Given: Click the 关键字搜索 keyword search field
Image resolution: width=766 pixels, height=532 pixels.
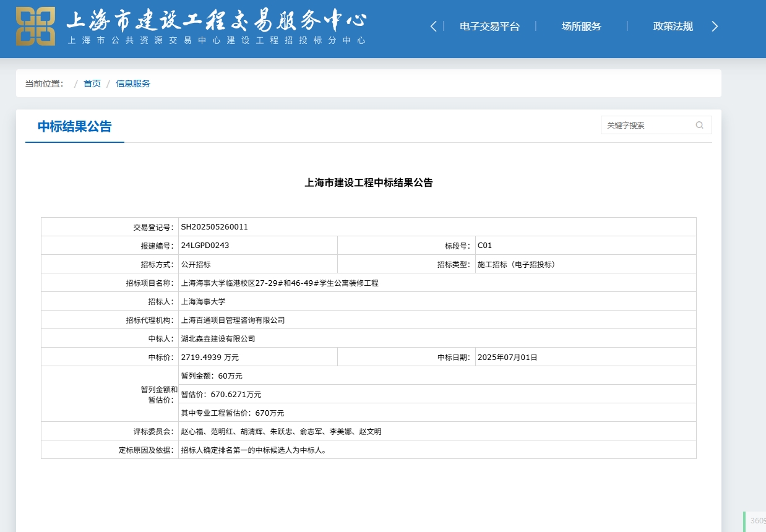Looking at the screenshot, I should pos(643,125).
